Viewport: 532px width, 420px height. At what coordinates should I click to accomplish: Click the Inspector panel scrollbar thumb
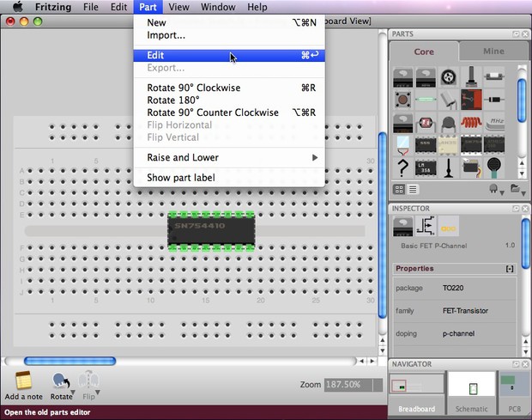pos(525,244)
